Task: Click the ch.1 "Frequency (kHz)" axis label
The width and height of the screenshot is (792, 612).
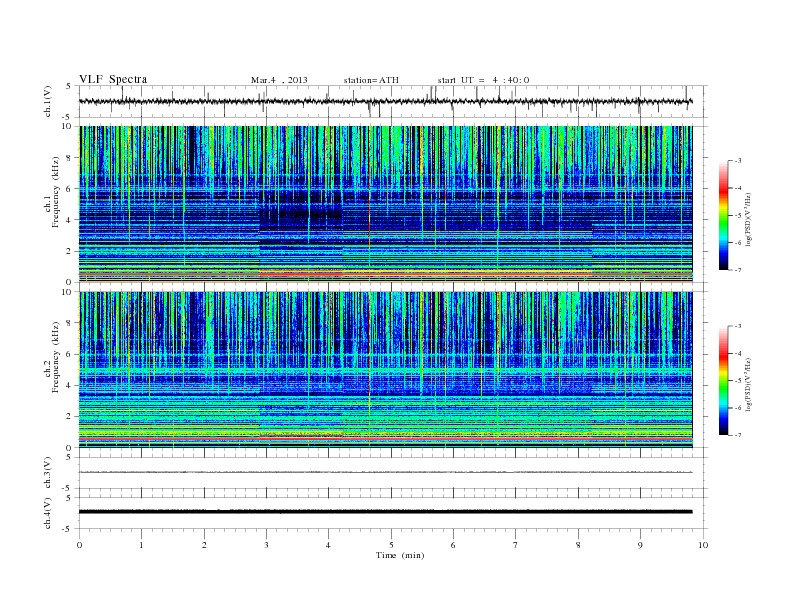Action: tap(55, 192)
